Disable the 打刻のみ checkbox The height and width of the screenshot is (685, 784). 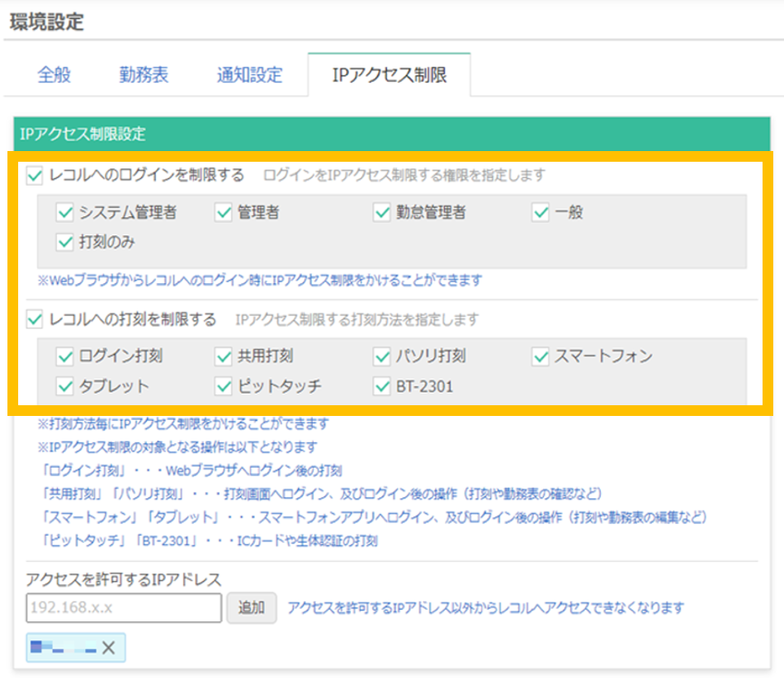(x=64, y=243)
